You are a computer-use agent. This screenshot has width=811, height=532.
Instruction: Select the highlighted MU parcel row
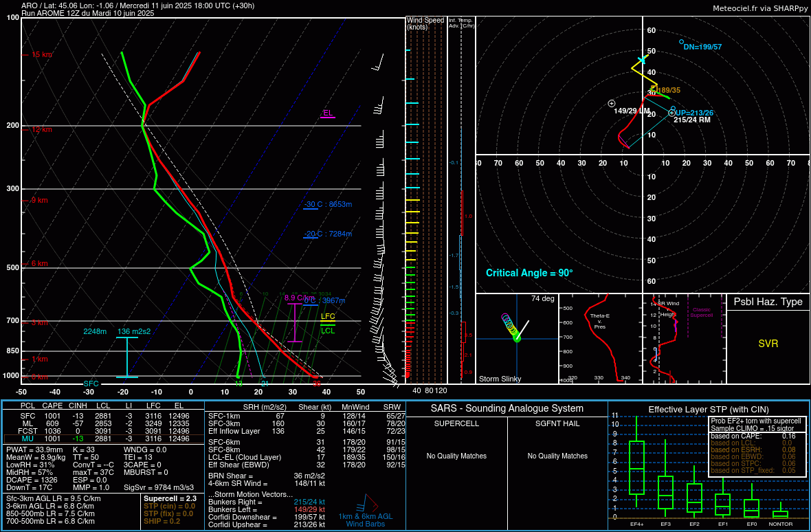[104, 439]
